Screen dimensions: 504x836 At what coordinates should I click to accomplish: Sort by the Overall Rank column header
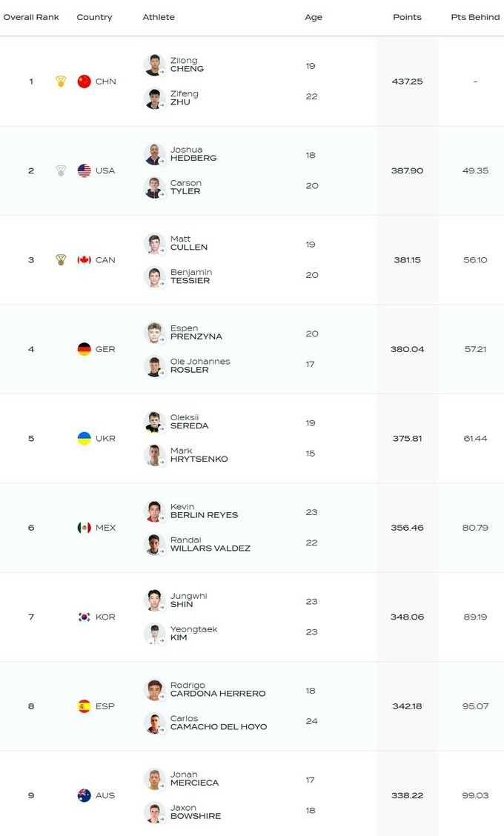point(31,17)
